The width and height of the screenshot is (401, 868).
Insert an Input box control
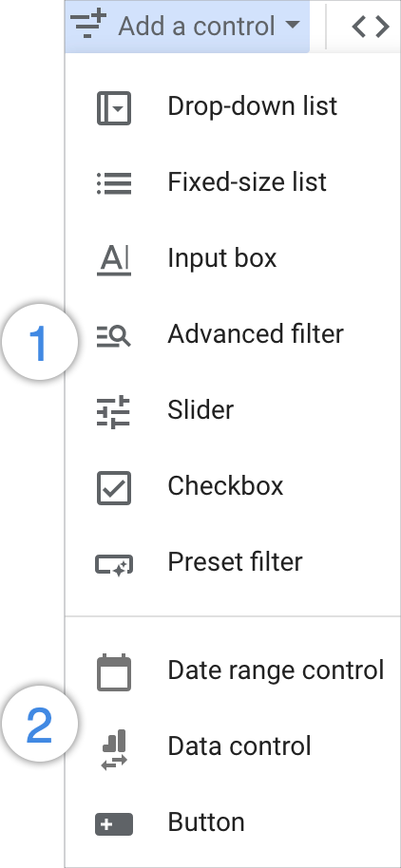point(233,259)
